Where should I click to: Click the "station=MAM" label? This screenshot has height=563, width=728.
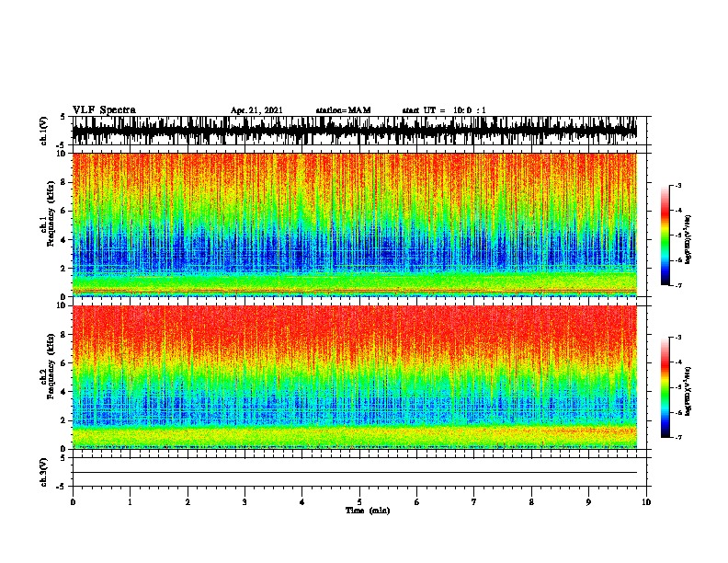click(343, 110)
